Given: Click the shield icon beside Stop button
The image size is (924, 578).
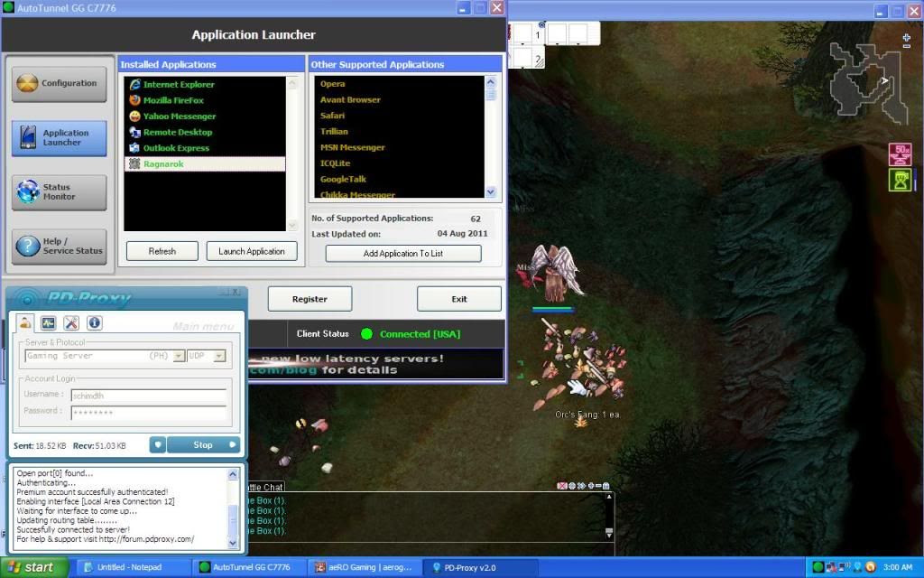Looking at the screenshot, I should coord(157,444).
